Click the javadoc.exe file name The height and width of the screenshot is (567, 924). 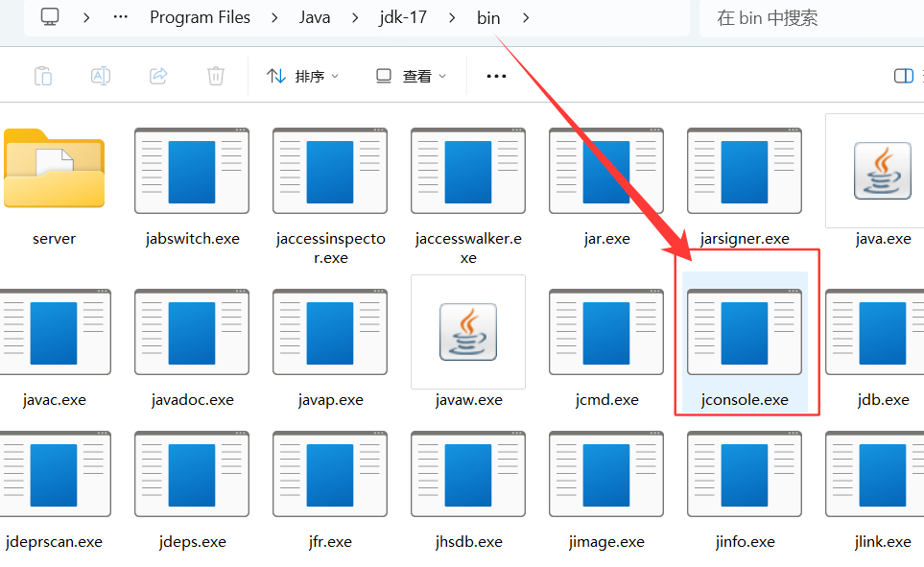(x=192, y=400)
